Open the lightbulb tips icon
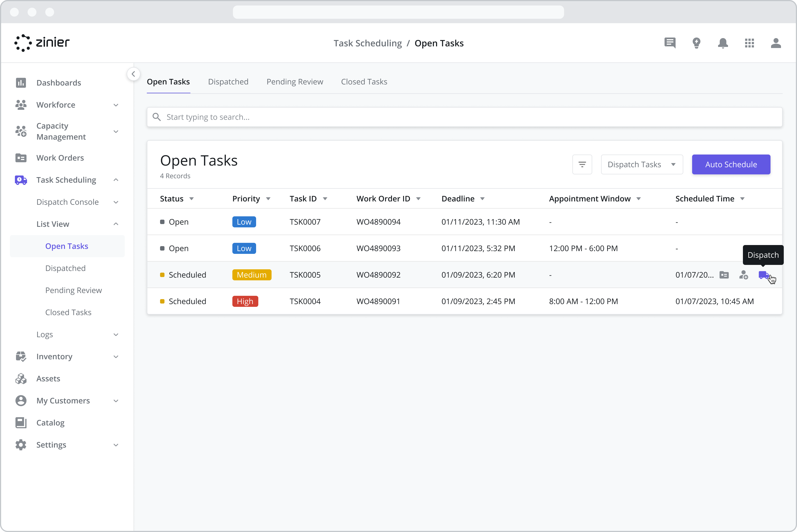Image resolution: width=797 pixels, height=532 pixels. (696, 43)
